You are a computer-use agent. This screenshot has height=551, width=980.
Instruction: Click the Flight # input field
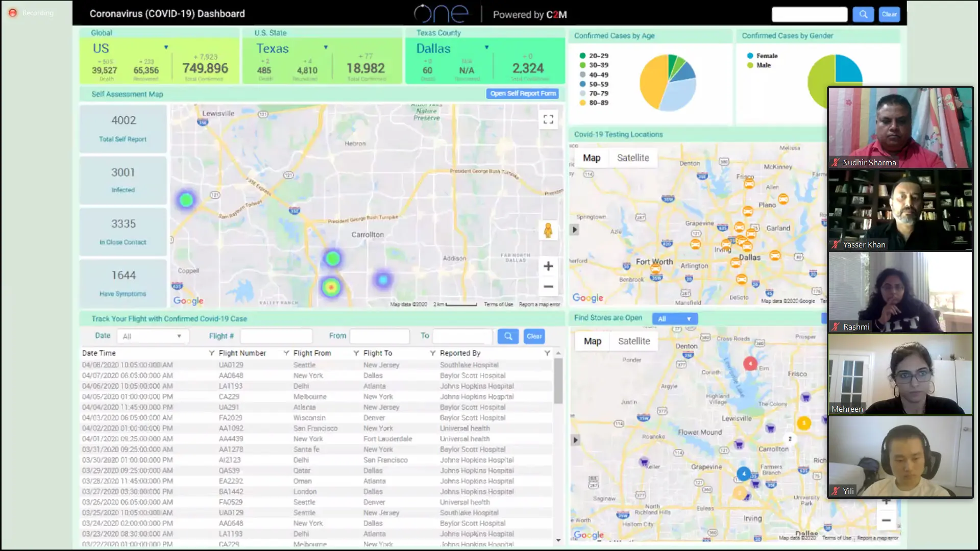pos(276,336)
